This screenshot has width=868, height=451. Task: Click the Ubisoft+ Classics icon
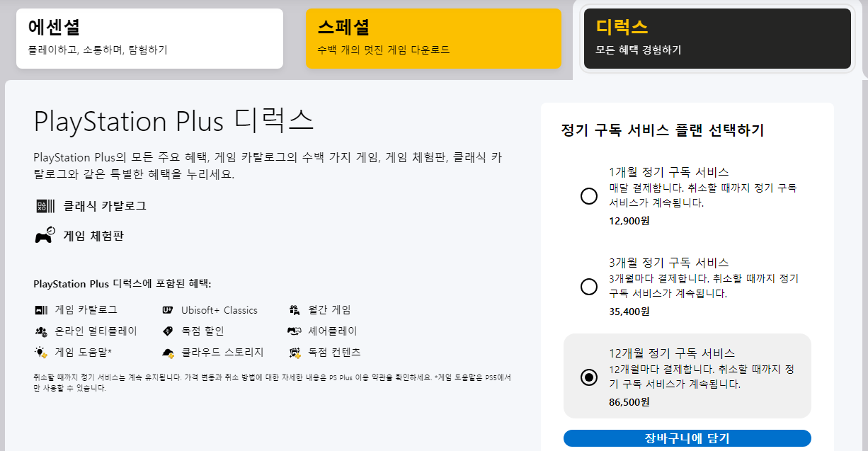(168, 310)
